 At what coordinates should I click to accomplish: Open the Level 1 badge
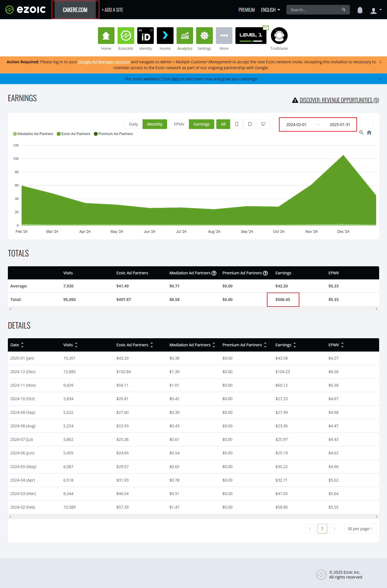251,35
